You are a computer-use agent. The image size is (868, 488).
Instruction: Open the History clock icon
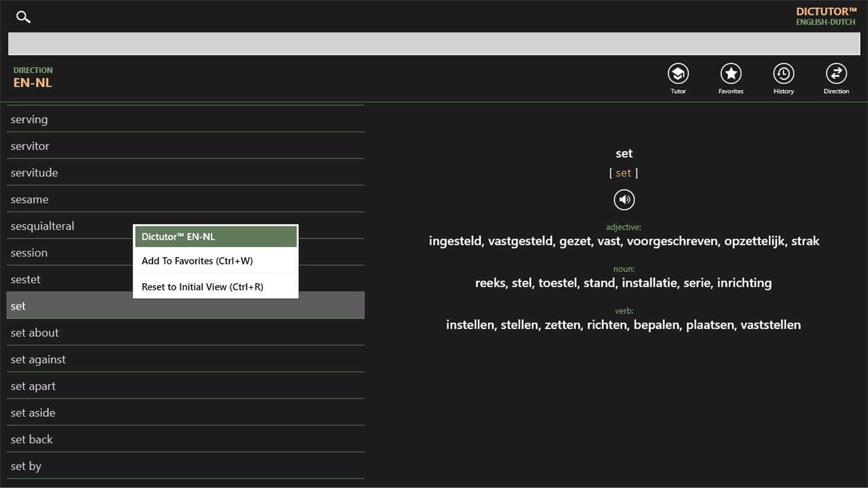pos(784,74)
